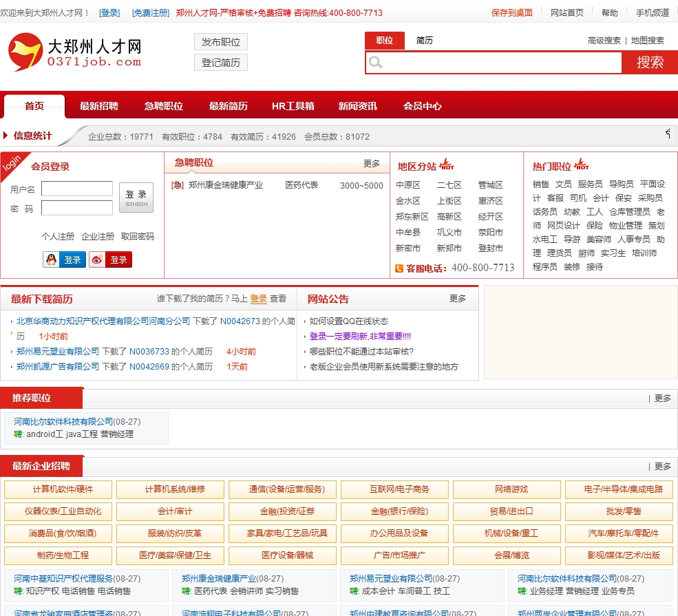
Task: Select 互联网/电子商务 industry category
Action: pos(394,489)
